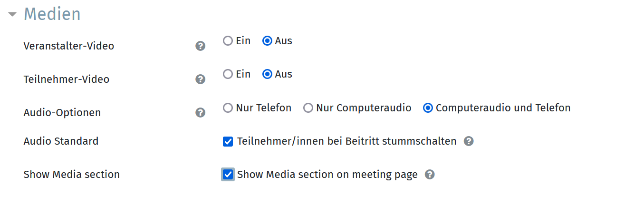Show help for Show Media section option

[x=430, y=175]
